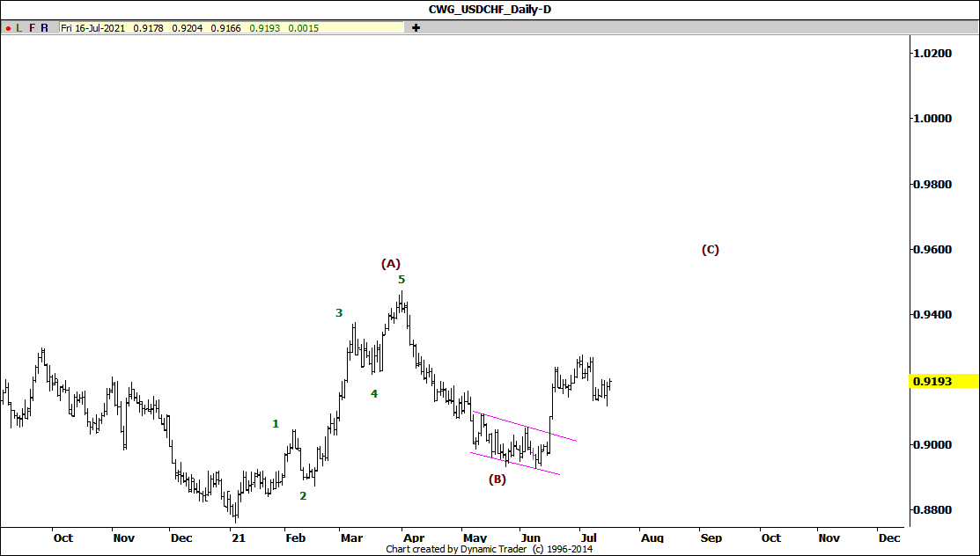Click the Feb time axis label

[x=296, y=538]
